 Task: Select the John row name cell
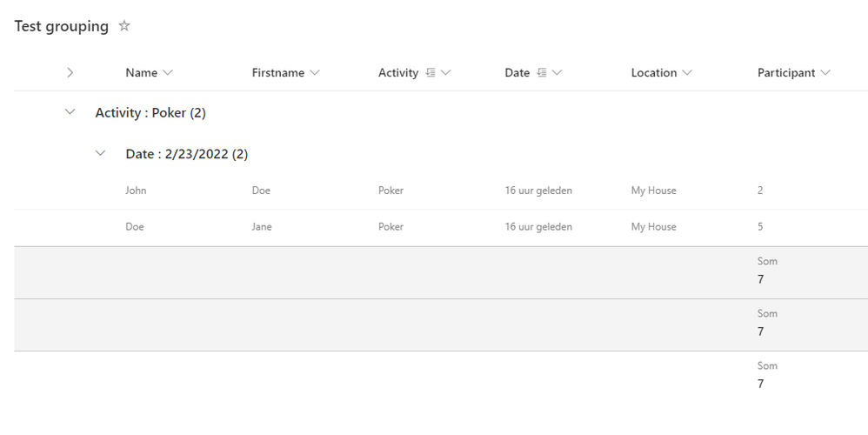tap(136, 191)
